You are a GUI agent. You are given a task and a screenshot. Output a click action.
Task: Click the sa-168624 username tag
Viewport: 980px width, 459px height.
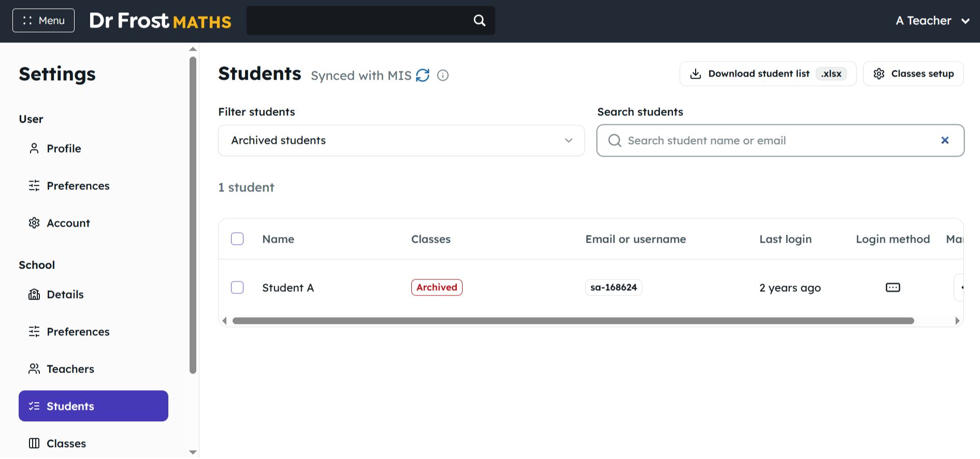614,288
